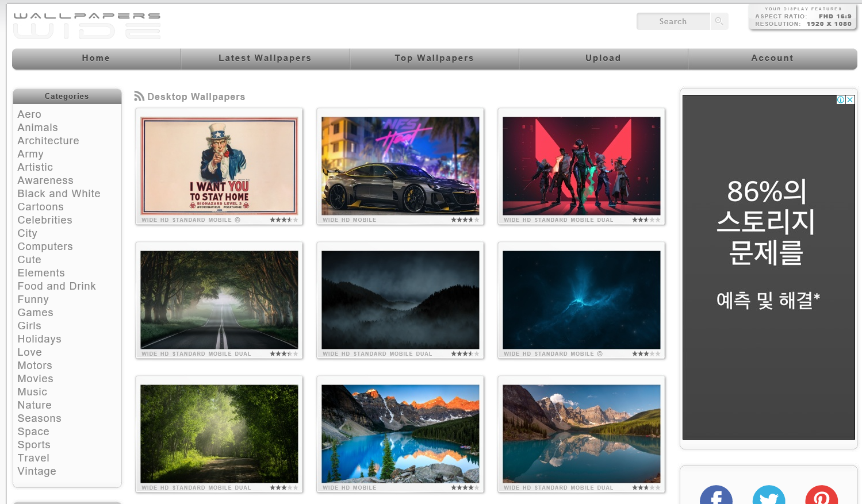862x504 pixels.
Task: Rate the blue nebula wallpaper stars
Action: 646,354
